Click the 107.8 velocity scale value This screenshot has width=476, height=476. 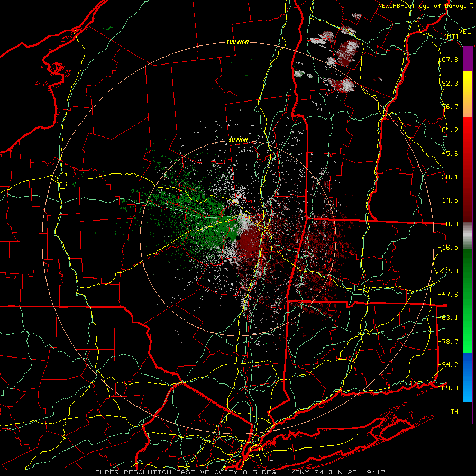448,59
